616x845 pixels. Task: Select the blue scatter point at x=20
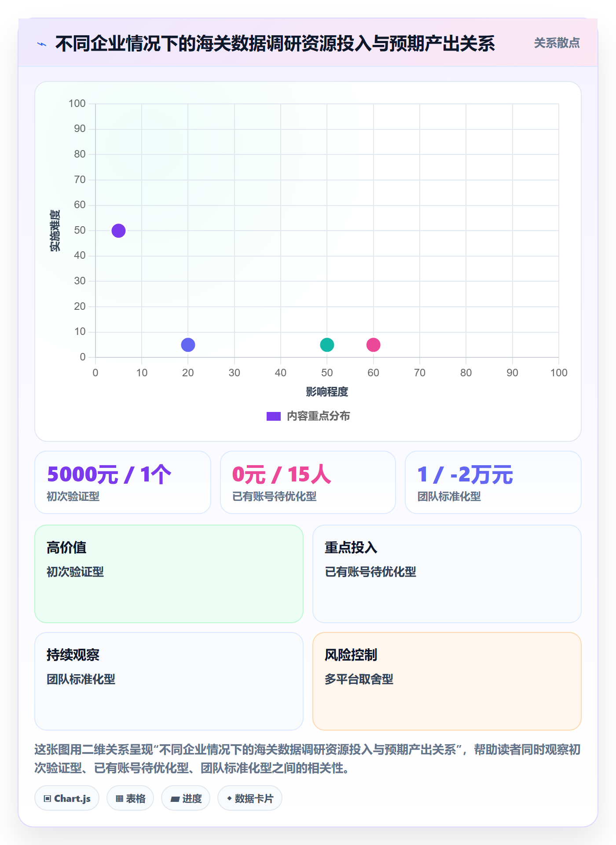point(188,345)
